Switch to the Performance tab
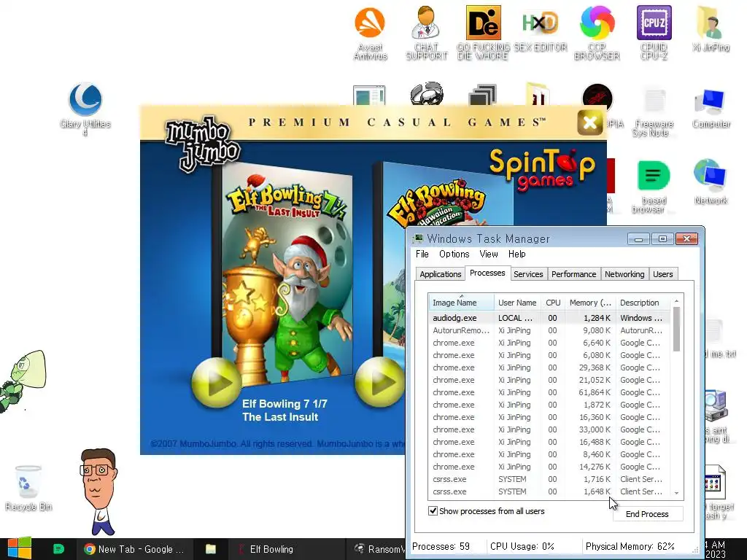The image size is (747, 560). pos(573,274)
